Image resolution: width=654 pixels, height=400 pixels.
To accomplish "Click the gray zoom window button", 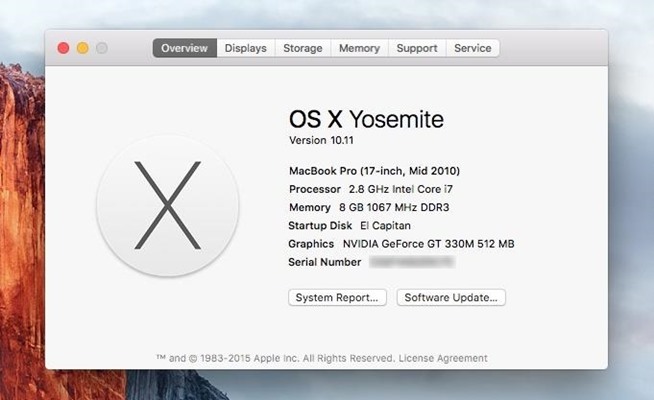I will point(101,48).
